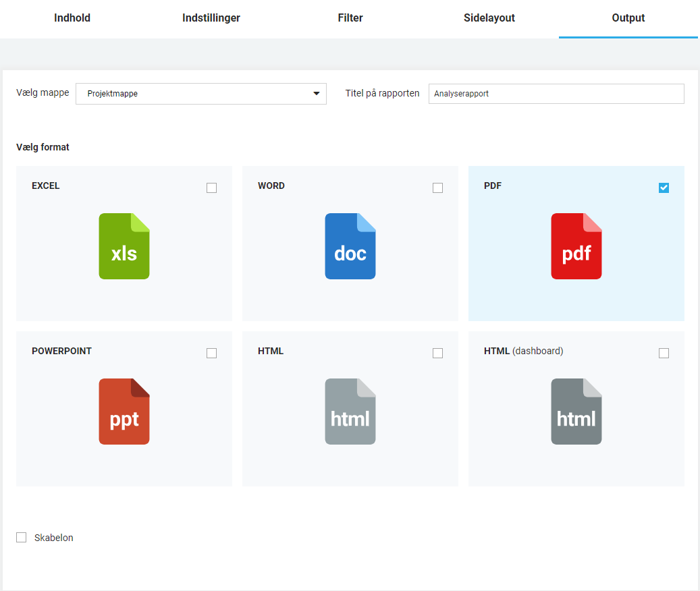Toggle the Skabelon checkbox

pos(22,538)
